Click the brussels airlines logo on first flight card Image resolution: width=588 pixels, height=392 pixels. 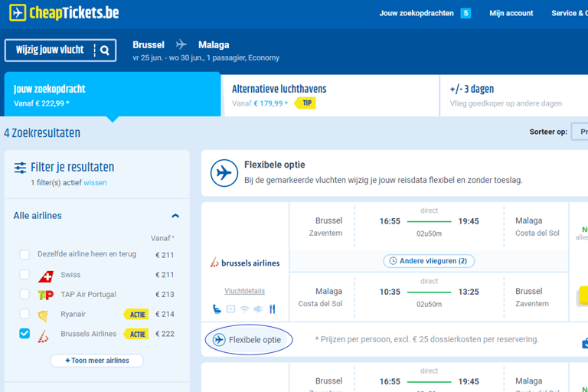(245, 263)
